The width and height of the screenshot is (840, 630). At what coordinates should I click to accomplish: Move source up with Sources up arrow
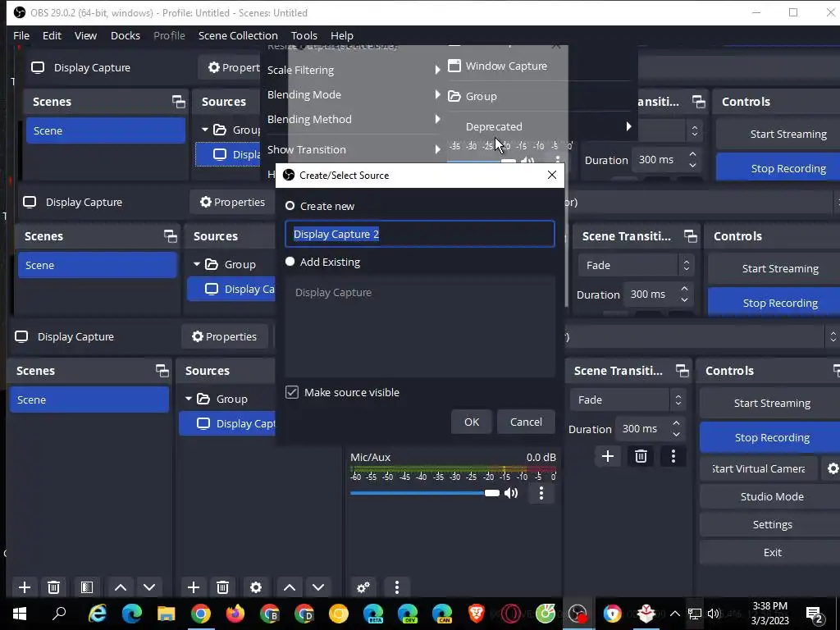click(290, 587)
